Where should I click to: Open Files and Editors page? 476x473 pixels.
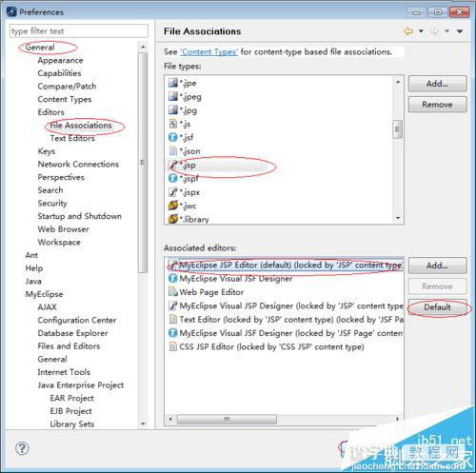coord(69,346)
